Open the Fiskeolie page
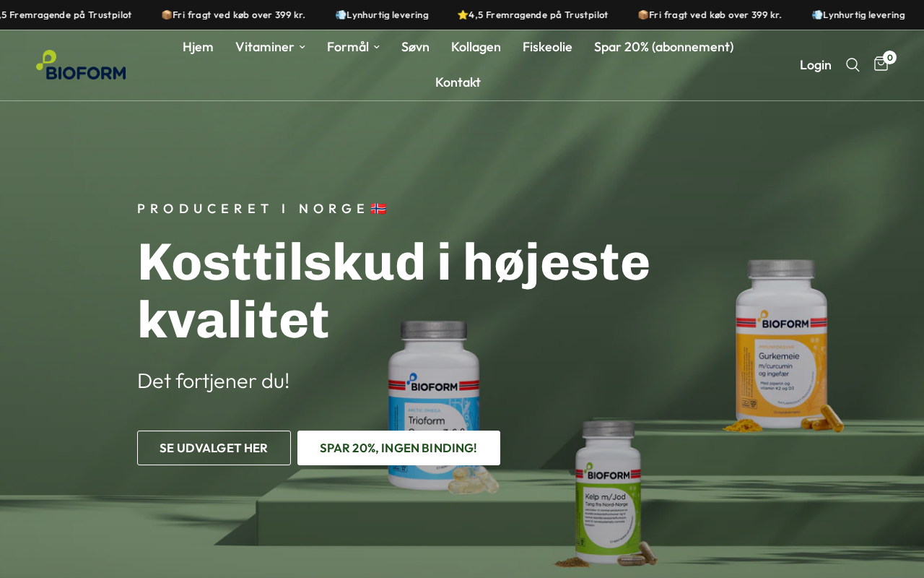The height and width of the screenshot is (578, 924). (547, 47)
